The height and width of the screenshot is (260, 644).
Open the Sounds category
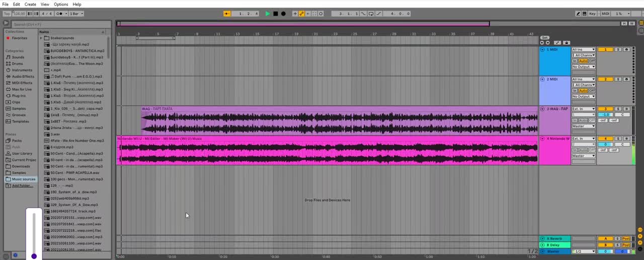coord(18,57)
